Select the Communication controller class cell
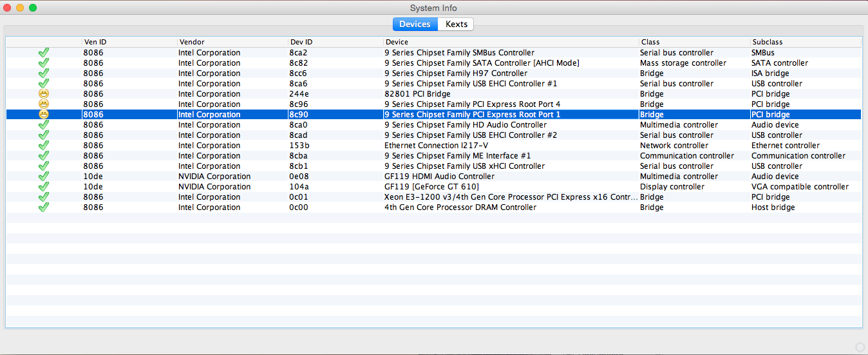 coord(687,156)
